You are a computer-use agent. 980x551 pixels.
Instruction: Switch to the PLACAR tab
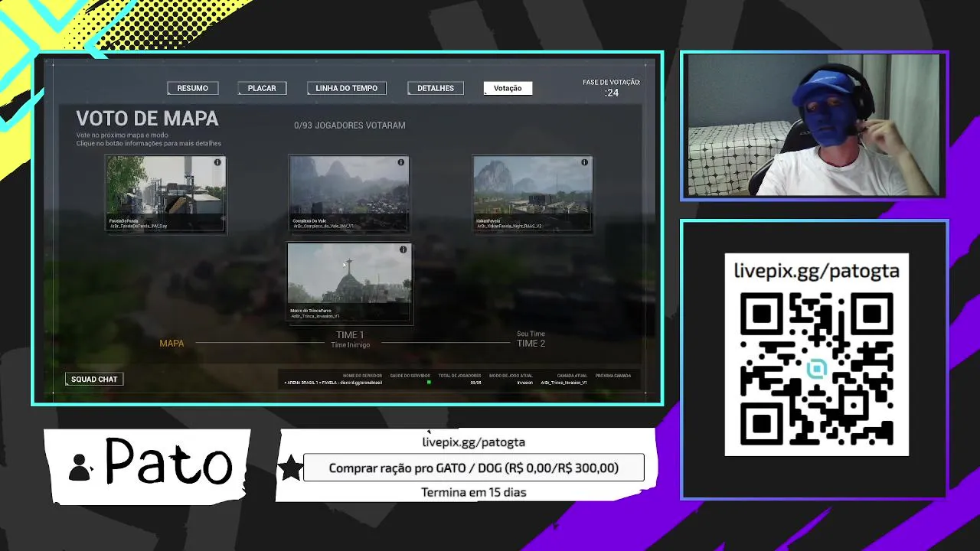[262, 88]
